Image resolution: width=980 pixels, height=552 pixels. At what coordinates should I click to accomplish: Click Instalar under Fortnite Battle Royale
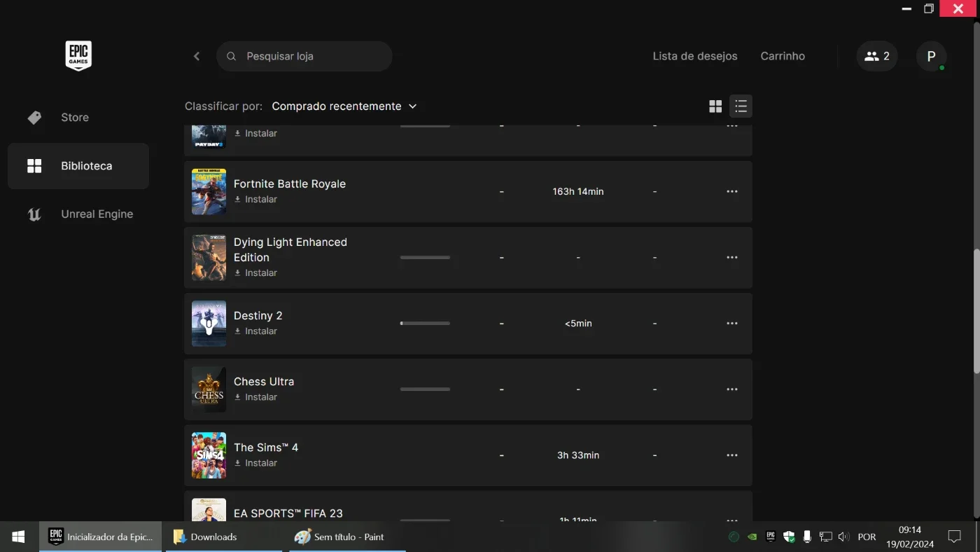click(255, 200)
